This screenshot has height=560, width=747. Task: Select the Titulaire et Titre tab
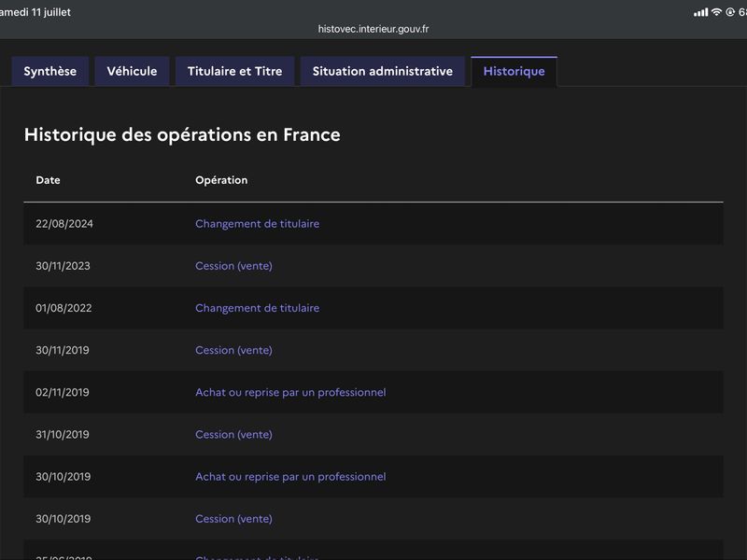235,71
